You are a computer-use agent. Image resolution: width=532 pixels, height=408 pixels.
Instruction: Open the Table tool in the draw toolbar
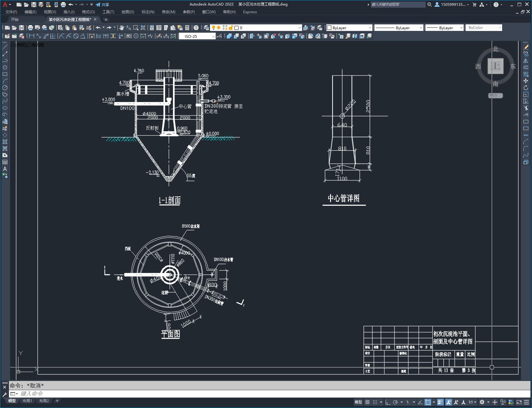pos(5,162)
